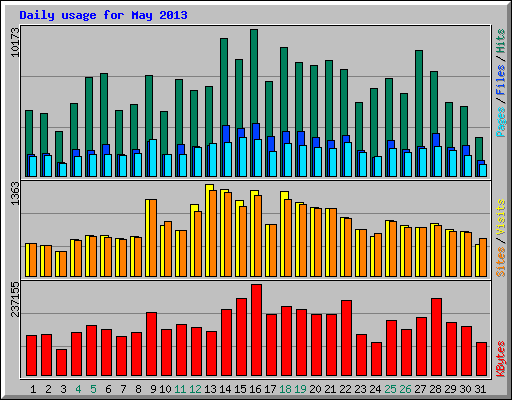Click the Sites legend label
Viewport: 512px width, 400px height.
(x=500, y=262)
